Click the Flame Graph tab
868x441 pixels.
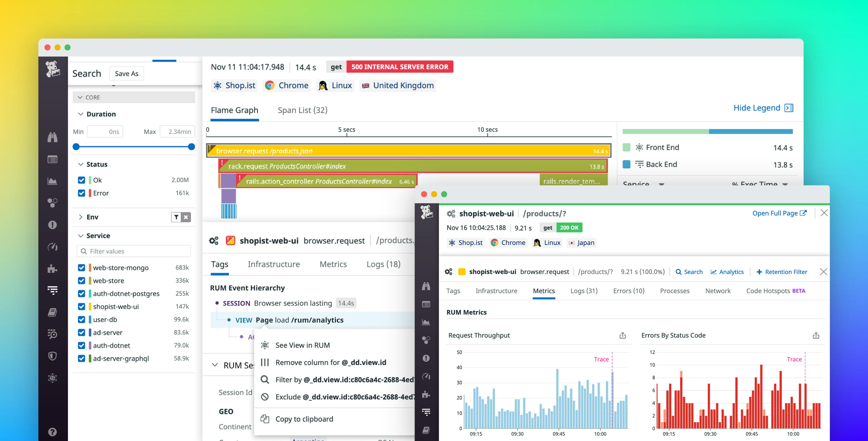coord(234,110)
